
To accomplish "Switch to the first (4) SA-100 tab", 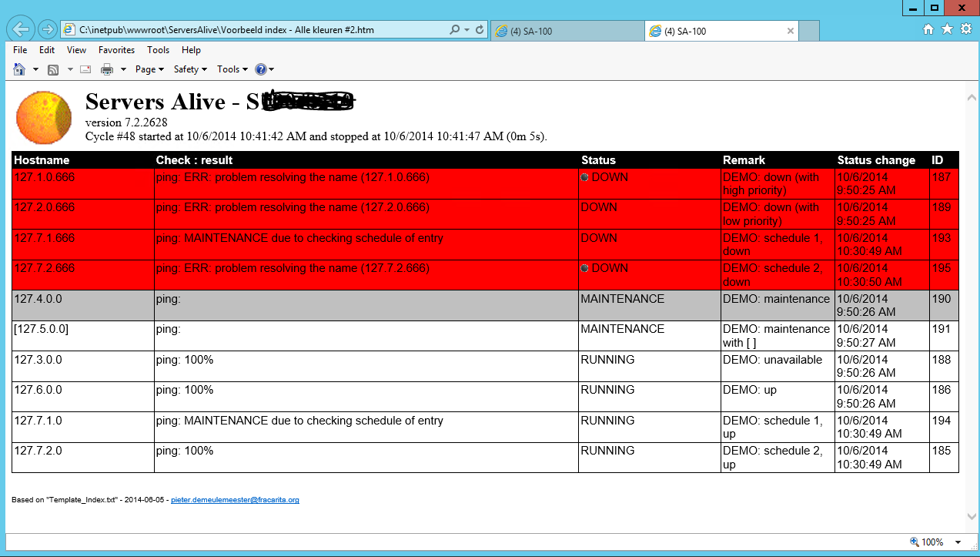I will (567, 31).
